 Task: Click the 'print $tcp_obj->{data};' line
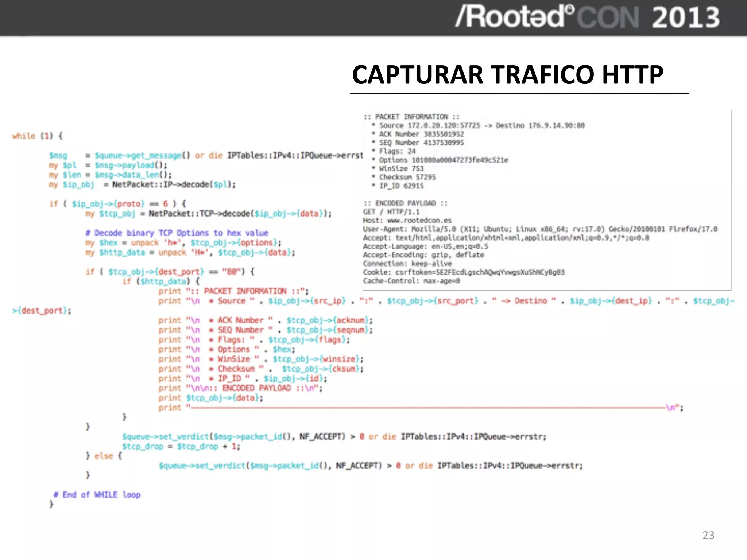coord(211,398)
